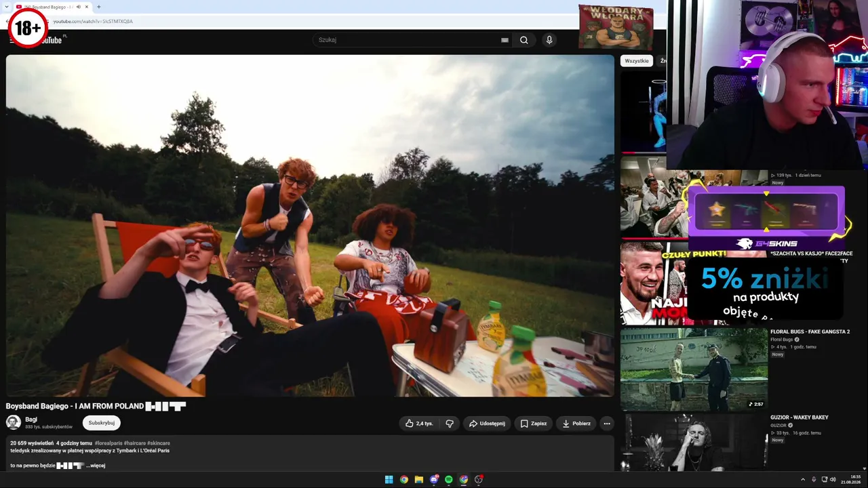Open the Floral Bugs channel name
Screen dimensions: 868x488
(x=781, y=340)
